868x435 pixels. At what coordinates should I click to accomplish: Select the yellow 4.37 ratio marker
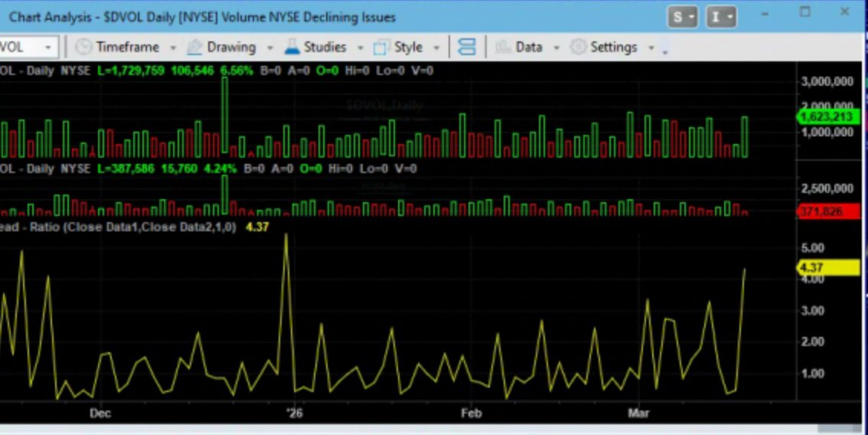pyautogui.click(x=828, y=267)
